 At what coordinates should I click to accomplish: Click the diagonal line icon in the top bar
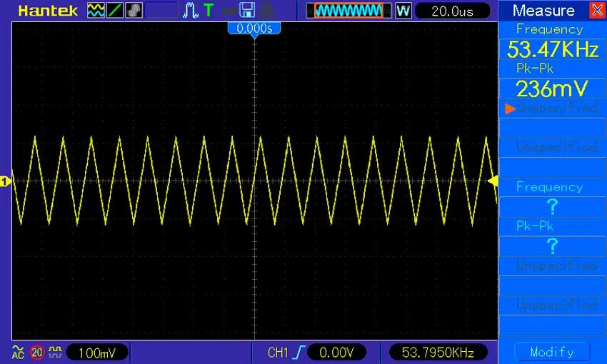click(x=115, y=11)
